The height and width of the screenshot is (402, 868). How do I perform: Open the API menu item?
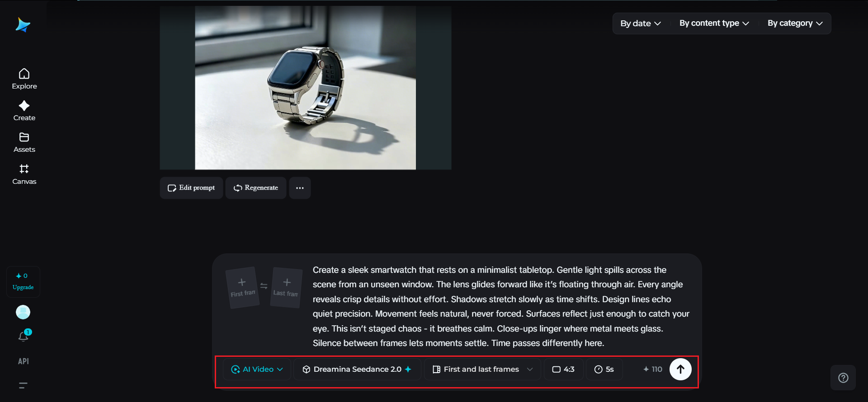pyautogui.click(x=24, y=361)
